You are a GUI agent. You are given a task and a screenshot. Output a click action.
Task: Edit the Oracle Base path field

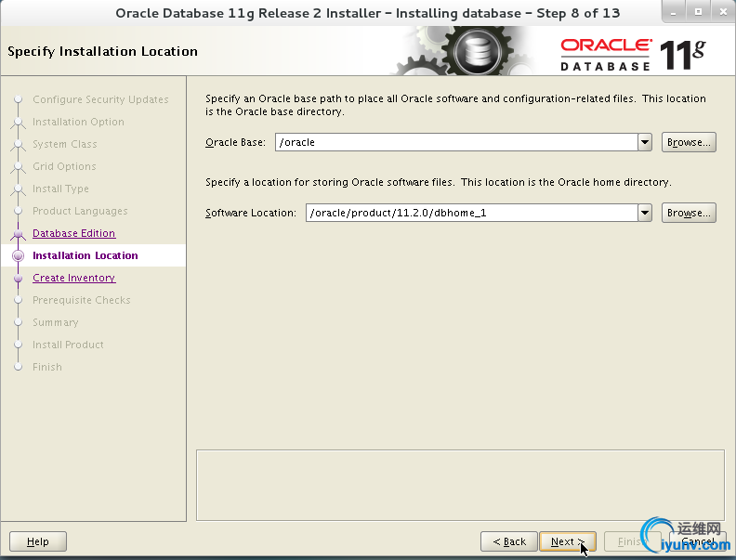pos(456,142)
